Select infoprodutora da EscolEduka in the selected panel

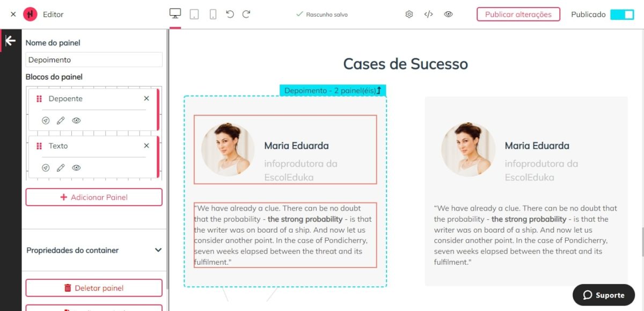[301, 170]
